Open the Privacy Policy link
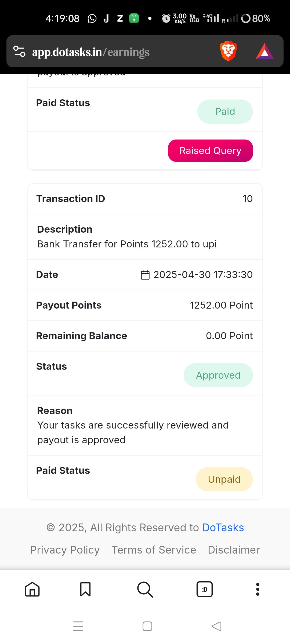Image resolution: width=290 pixels, height=644 pixels. tap(65, 550)
